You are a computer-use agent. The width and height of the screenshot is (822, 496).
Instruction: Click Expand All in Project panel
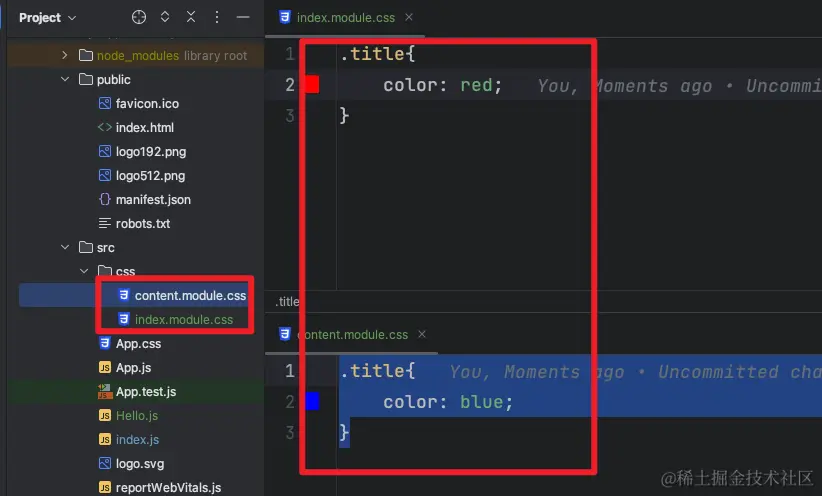click(x=165, y=17)
